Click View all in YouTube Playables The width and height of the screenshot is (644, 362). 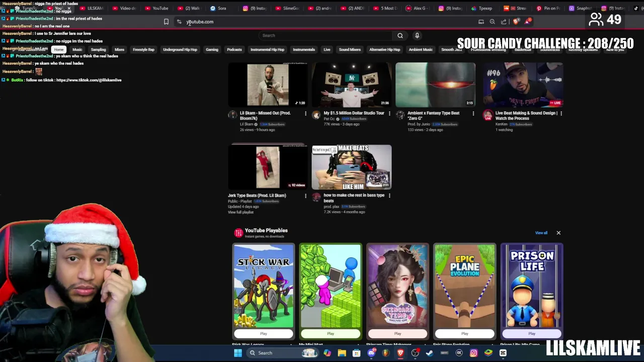point(541,233)
